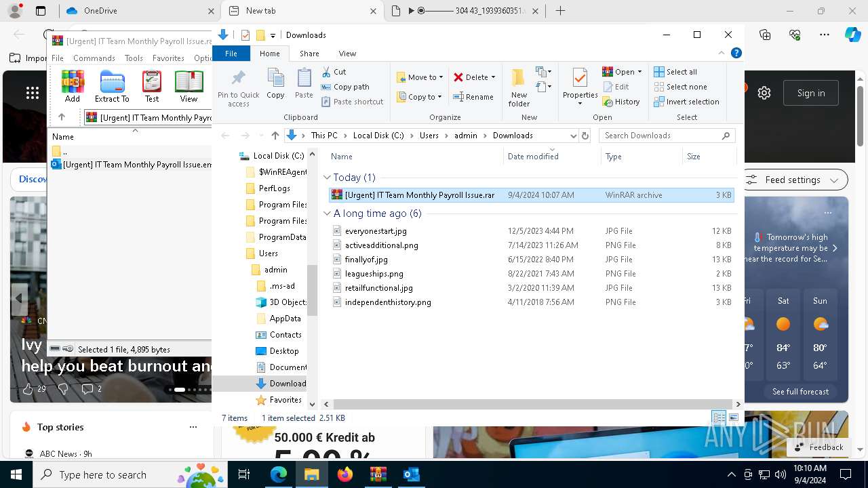868x488 pixels.
Task: Open Edge apps grid launcher icon
Action: click(33, 93)
